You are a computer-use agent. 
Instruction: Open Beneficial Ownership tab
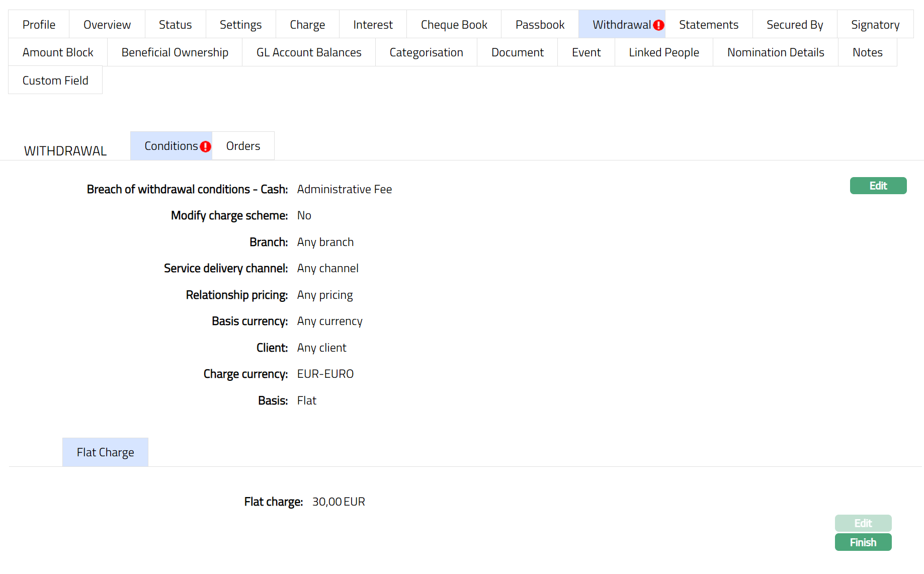pos(175,52)
